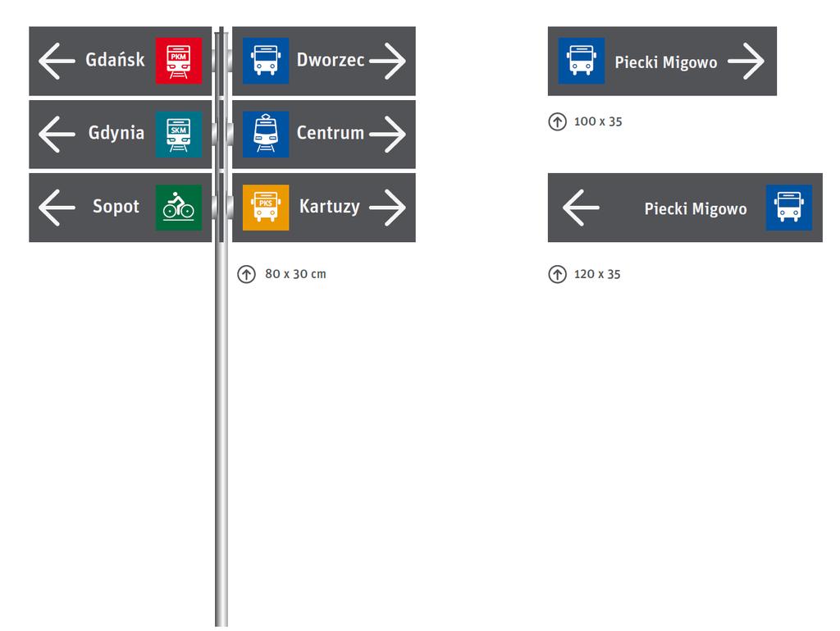Click the left arrow next to Gdynia
Image resolution: width=840 pixels, height=631 pixels.
(x=56, y=135)
